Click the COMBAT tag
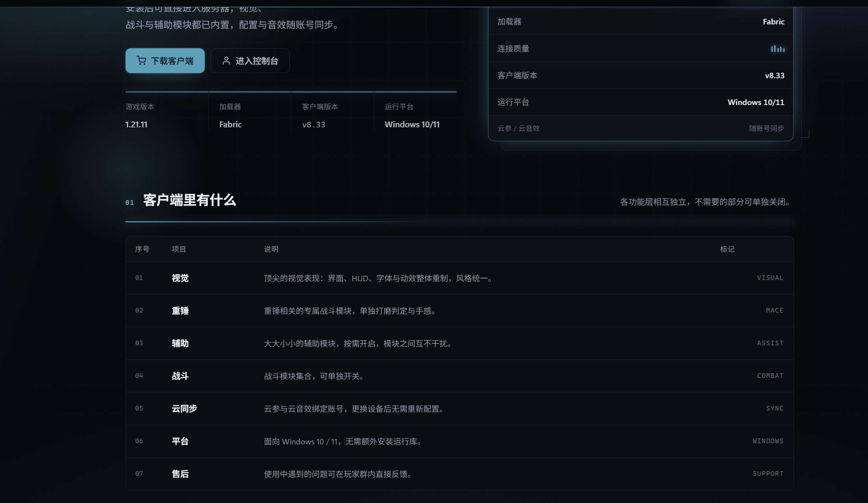Screen dimensions: 868x503 pos(770,376)
